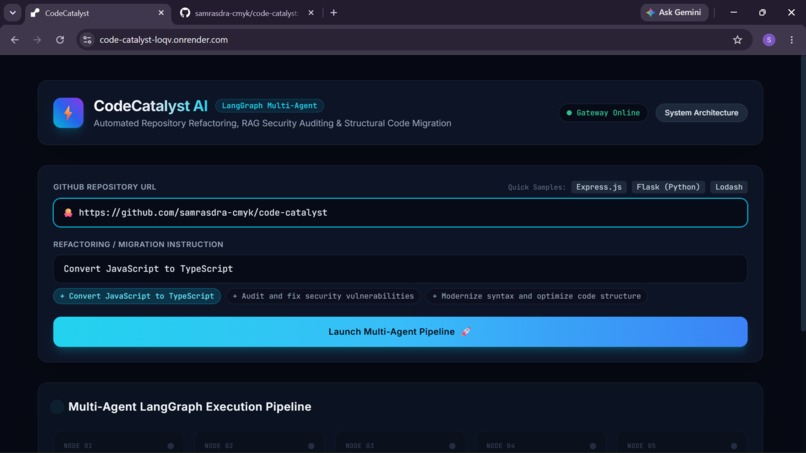
Task: Click the LangGraph Multi-Agent badge
Action: tap(269, 105)
